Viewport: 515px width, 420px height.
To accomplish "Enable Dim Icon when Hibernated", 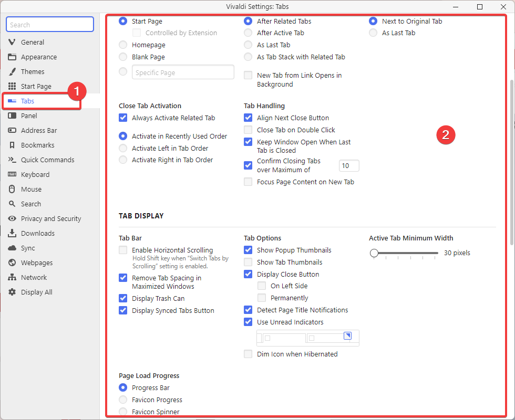I will pos(248,354).
